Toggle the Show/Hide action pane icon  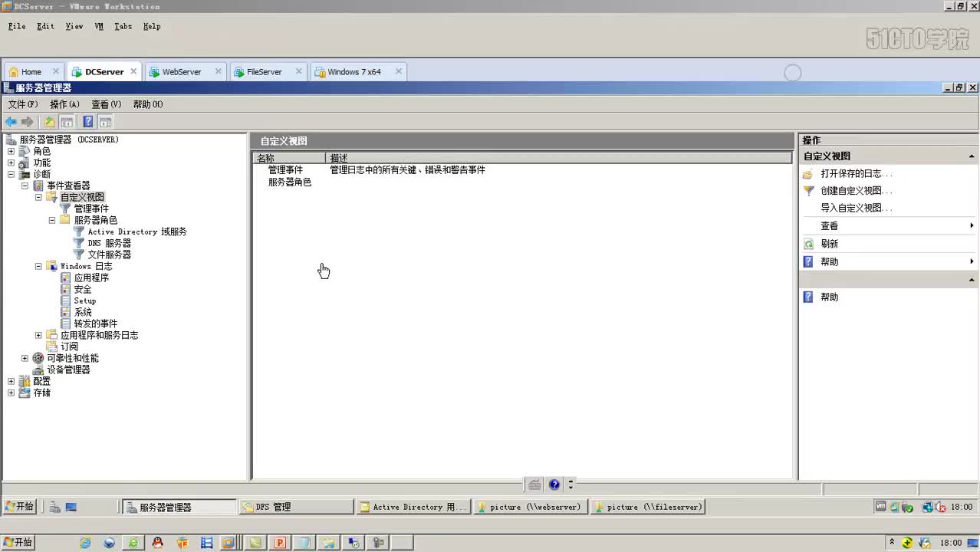click(106, 122)
